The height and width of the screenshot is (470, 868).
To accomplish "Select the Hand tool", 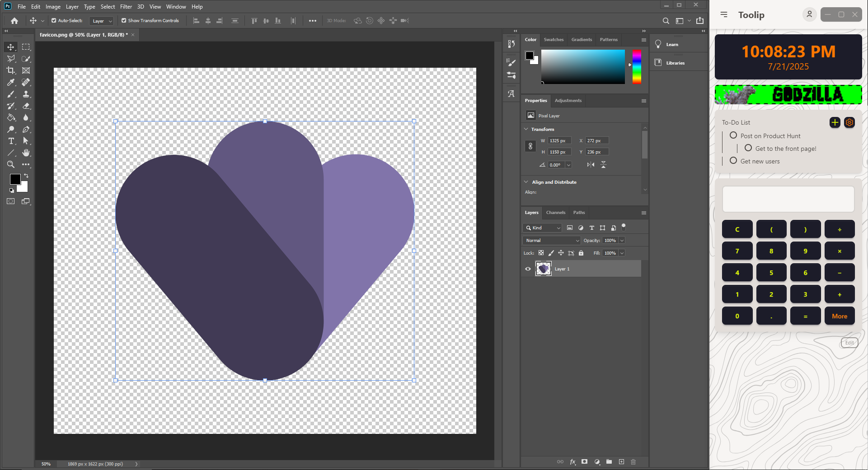I will (x=26, y=153).
